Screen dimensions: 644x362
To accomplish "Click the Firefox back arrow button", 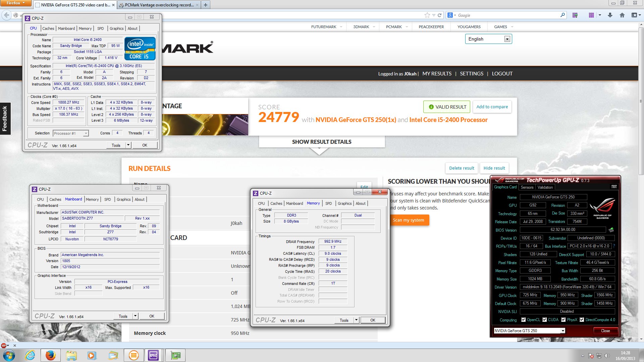I will pos(7,15).
